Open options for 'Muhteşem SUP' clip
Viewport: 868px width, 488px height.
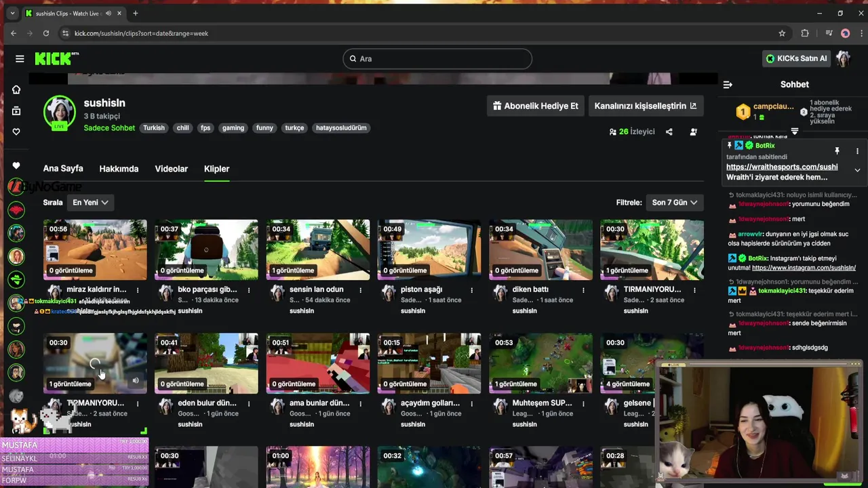(x=583, y=403)
